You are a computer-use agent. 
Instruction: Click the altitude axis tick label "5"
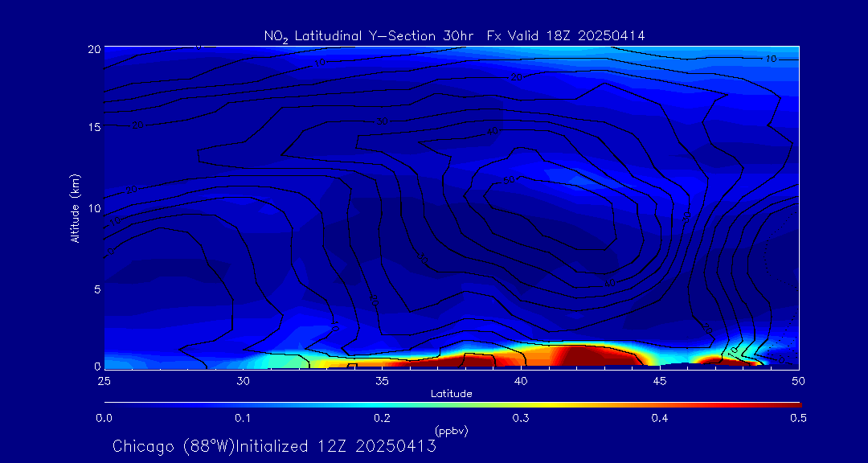pos(97,289)
